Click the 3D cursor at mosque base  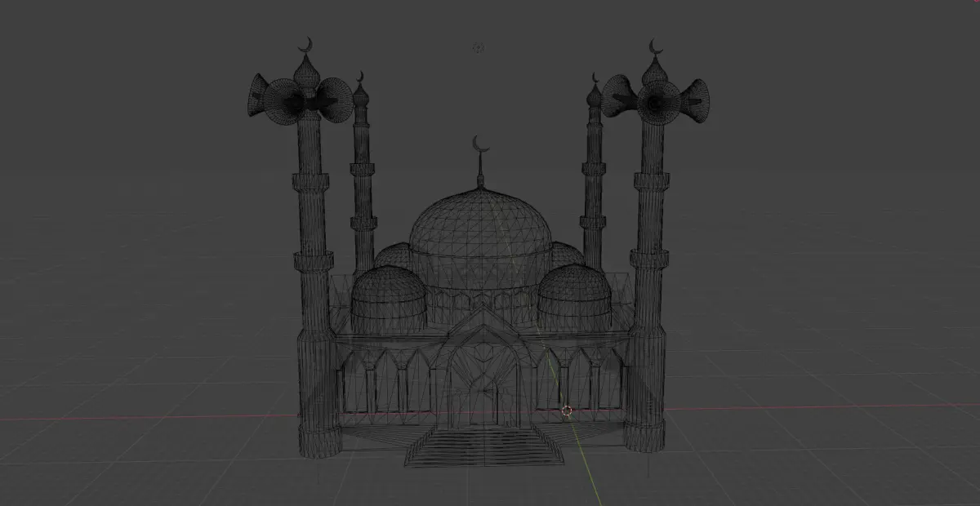tap(567, 411)
